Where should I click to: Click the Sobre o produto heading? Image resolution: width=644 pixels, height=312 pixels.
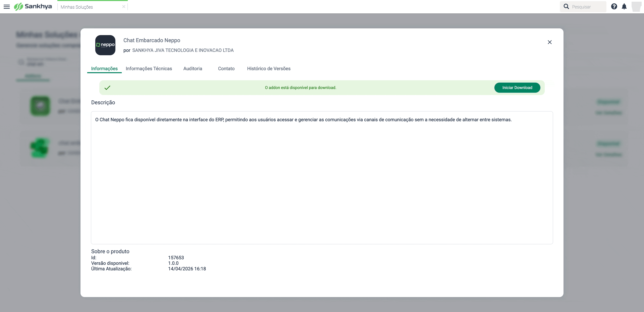point(110,251)
